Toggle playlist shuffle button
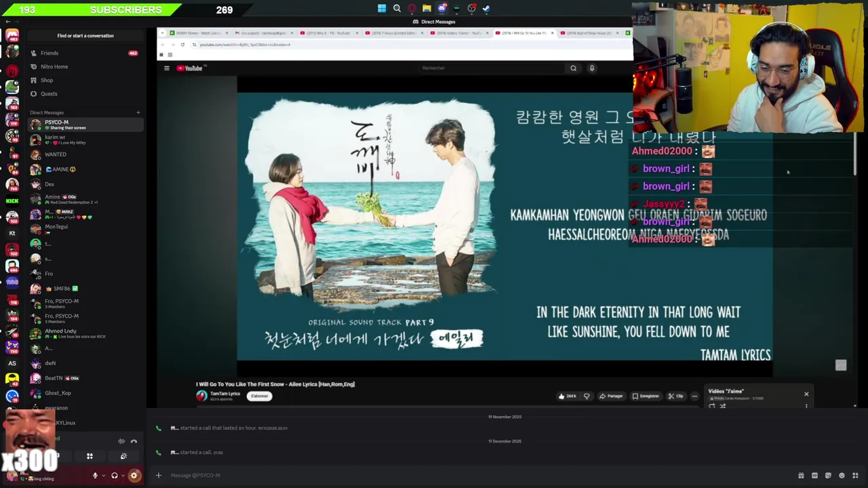This screenshot has width=868, height=488. pyautogui.click(x=722, y=405)
